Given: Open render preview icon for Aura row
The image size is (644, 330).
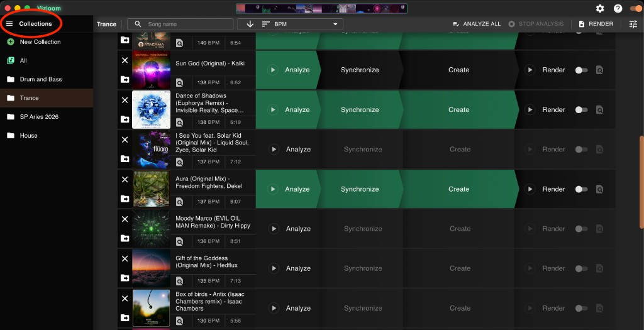Looking at the screenshot, I should click(x=599, y=189).
